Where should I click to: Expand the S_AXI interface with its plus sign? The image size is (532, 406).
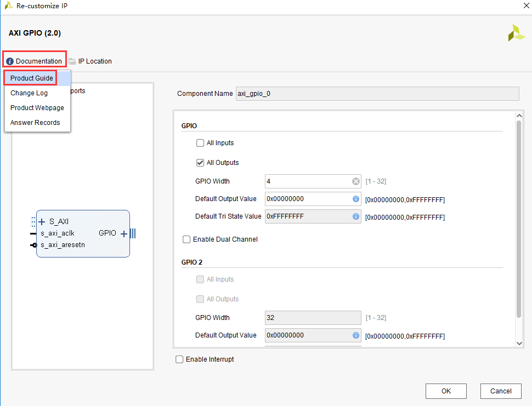coord(41,221)
